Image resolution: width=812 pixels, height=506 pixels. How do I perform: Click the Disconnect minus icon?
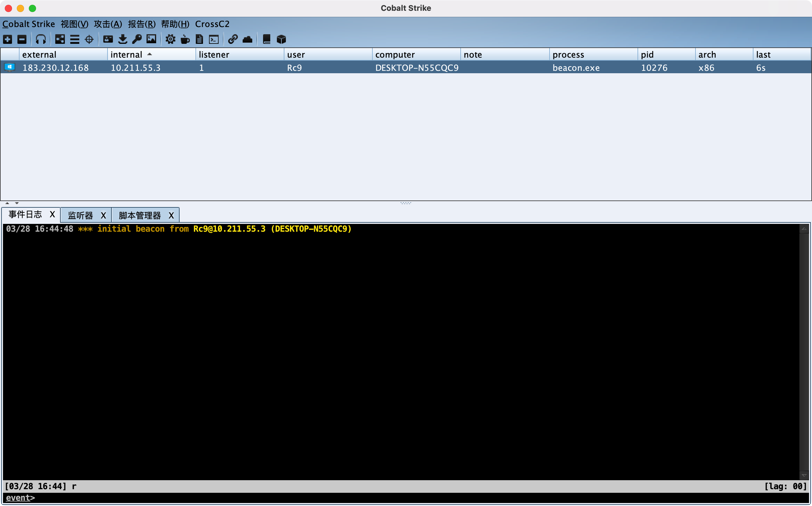click(22, 40)
